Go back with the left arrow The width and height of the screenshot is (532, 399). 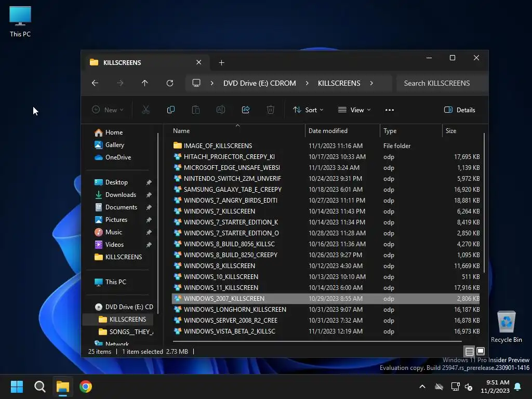(x=95, y=83)
